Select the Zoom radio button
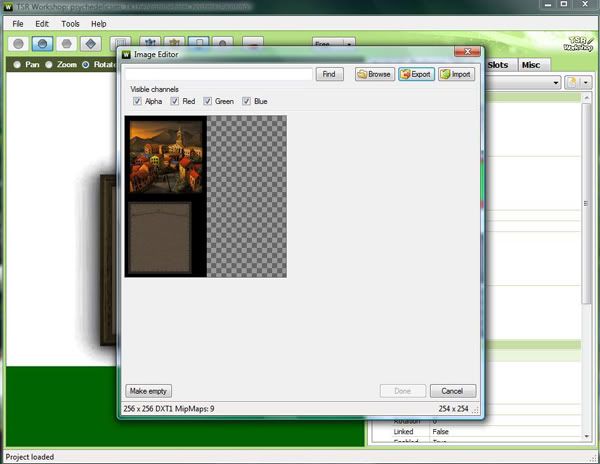 (49, 65)
